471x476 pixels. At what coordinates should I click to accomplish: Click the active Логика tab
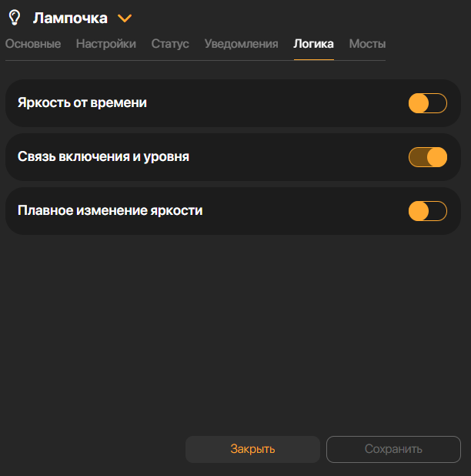click(313, 44)
